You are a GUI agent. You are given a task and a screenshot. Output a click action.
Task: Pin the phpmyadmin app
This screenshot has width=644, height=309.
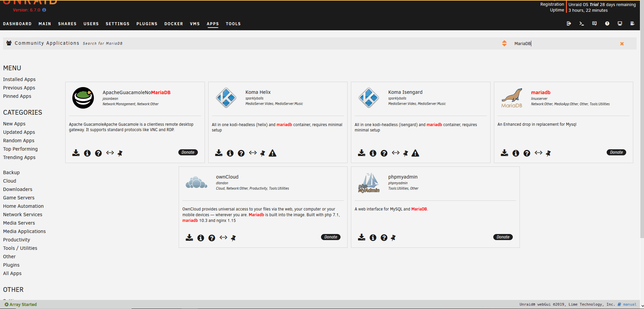click(x=393, y=238)
